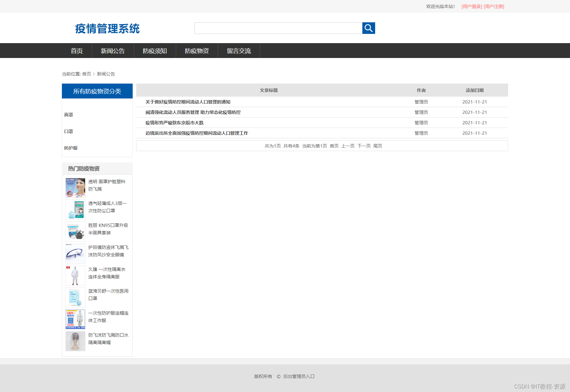Select the 口罩 category
The height and width of the screenshot is (392, 570).
pos(68,131)
